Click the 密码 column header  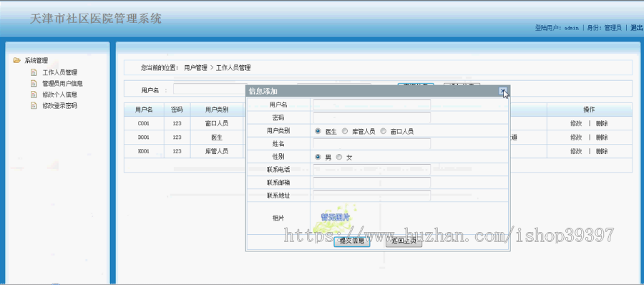tap(177, 110)
